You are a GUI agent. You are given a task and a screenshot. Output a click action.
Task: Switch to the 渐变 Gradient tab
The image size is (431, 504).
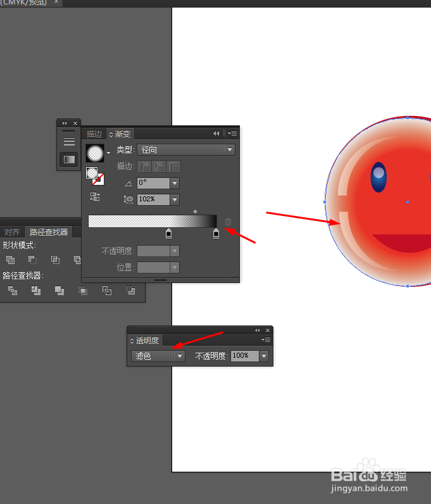(x=120, y=134)
